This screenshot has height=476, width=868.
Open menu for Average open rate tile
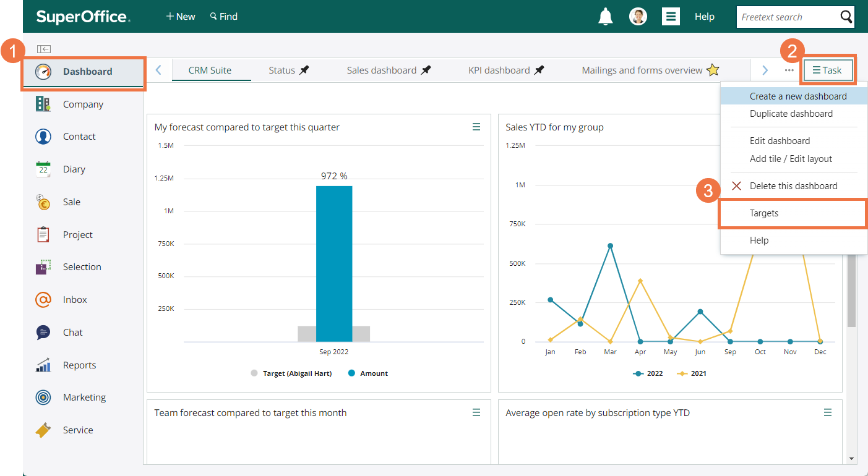pyautogui.click(x=828, y=412)
